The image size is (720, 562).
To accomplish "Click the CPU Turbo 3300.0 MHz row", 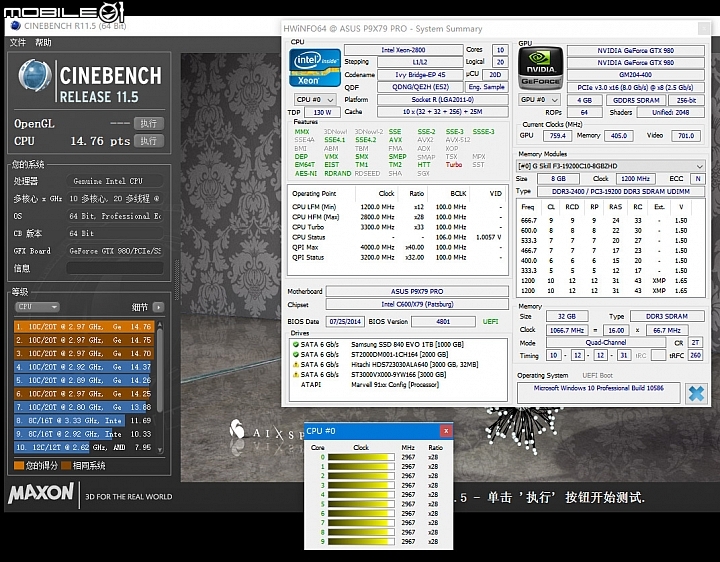I will [x=398, y=227].
